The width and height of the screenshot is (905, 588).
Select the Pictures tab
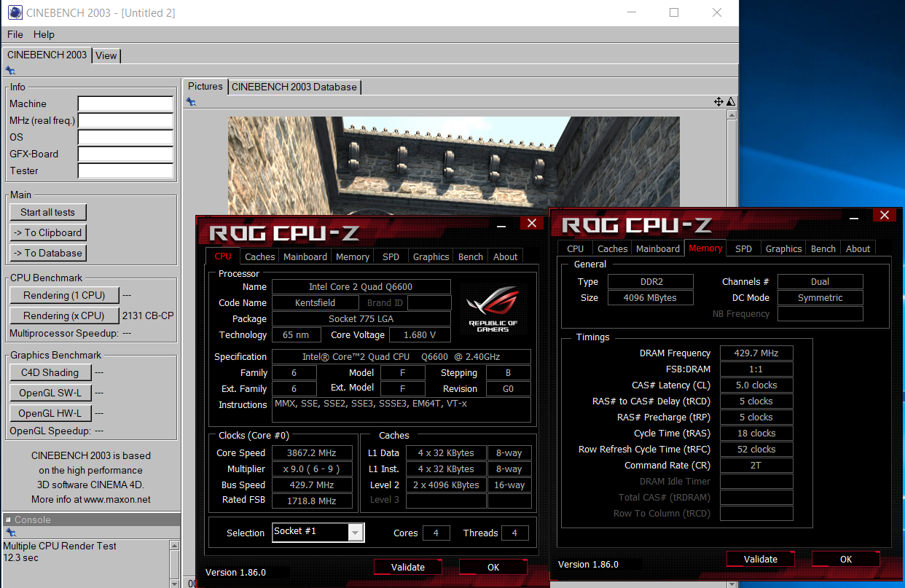(205, 86)
